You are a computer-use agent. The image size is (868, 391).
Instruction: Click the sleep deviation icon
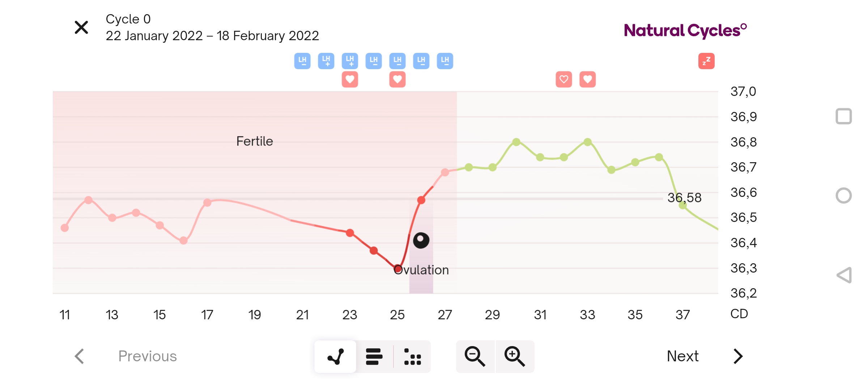point(706,61)
